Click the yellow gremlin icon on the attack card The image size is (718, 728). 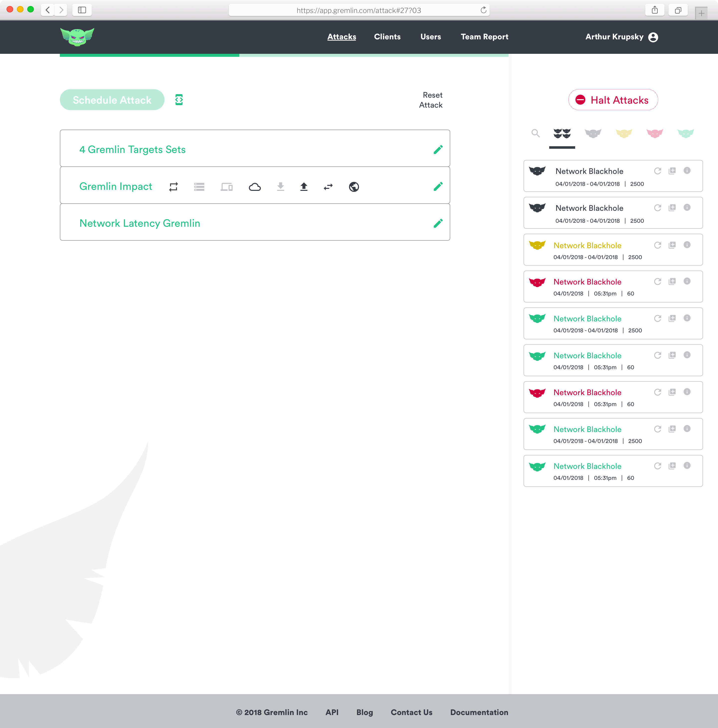(x=537, y=245)
